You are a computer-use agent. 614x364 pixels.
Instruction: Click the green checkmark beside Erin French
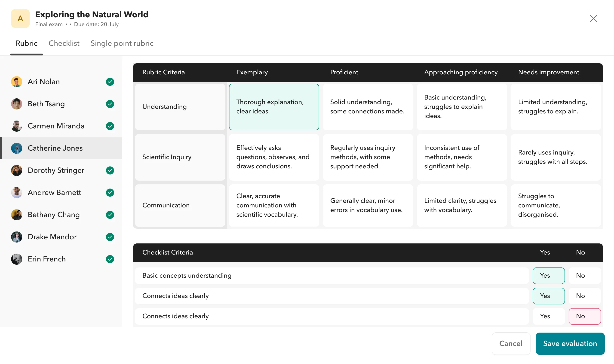click(110, 259)
